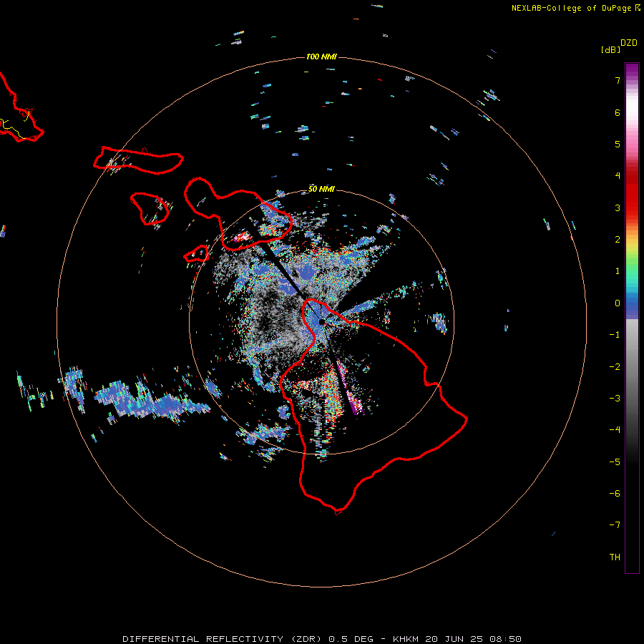Click the [dB] unit label
Screen dimensions: 644x644
coord(610,50)
